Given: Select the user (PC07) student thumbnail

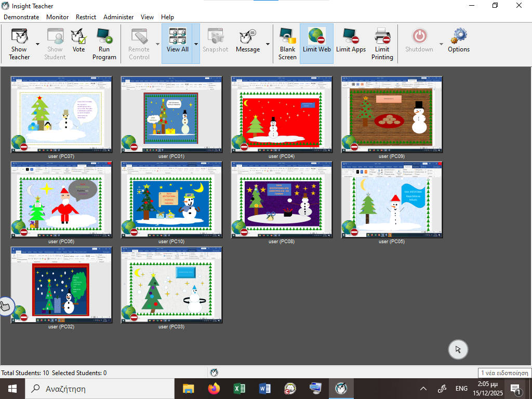Looking at the screenshot, I should pyautogui.click(x=61, y=114).
